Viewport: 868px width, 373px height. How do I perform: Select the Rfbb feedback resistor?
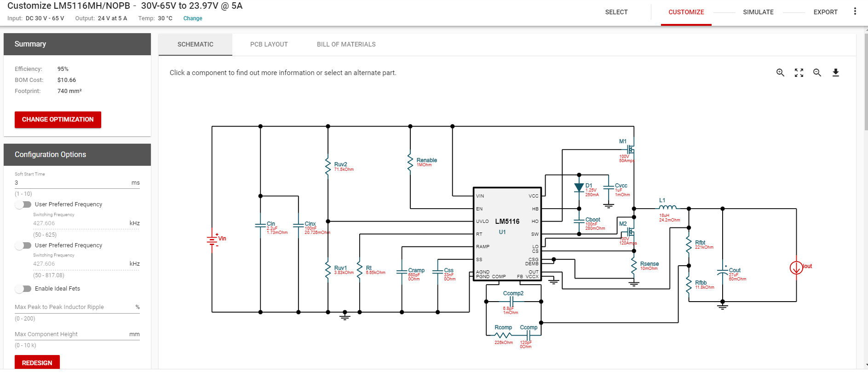coord(689,285)
